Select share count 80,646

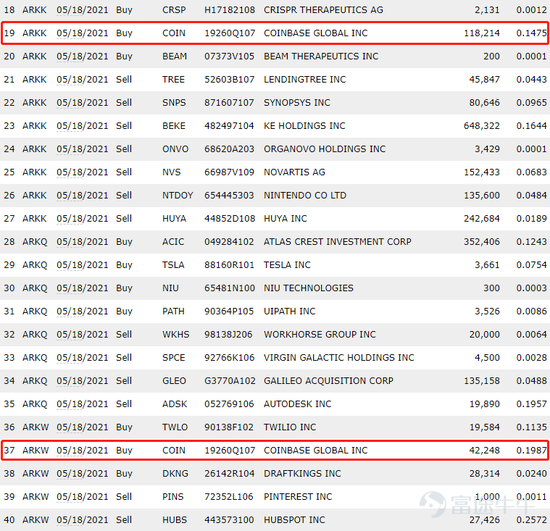pyautogui.click(x=484, y=102)
